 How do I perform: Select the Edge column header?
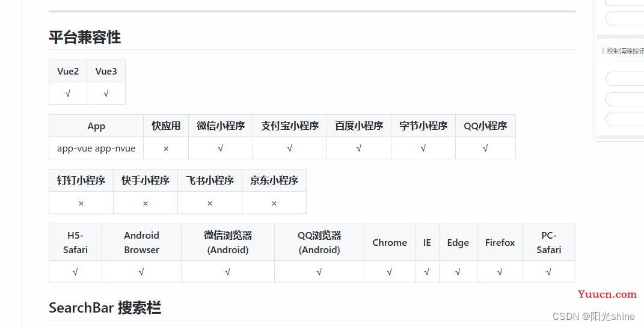[458, 242]
